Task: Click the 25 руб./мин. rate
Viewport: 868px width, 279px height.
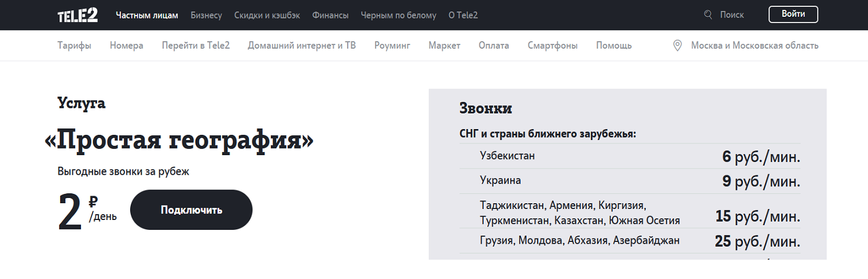Action: [x=758, y=241]
